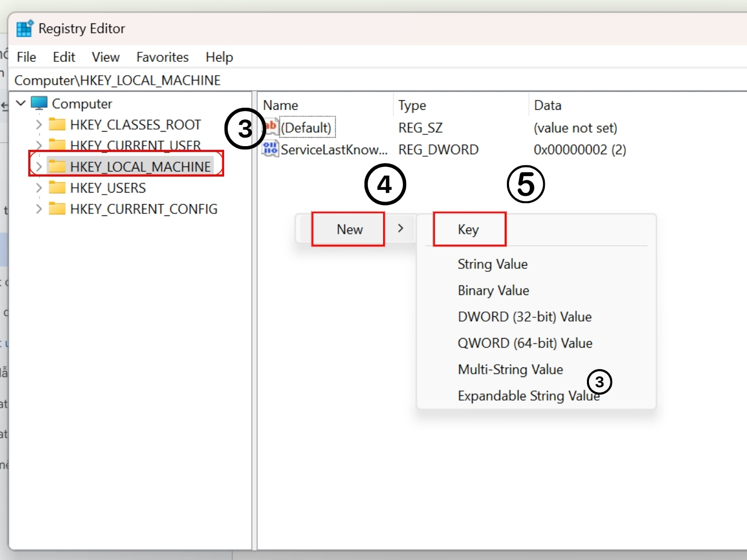
Task: Choose New in the context menu
Action: (x=350, y=229)
